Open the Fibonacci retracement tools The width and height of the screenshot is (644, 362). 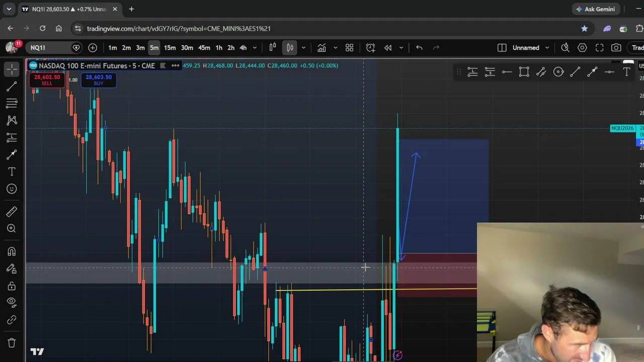click(12, 103)
